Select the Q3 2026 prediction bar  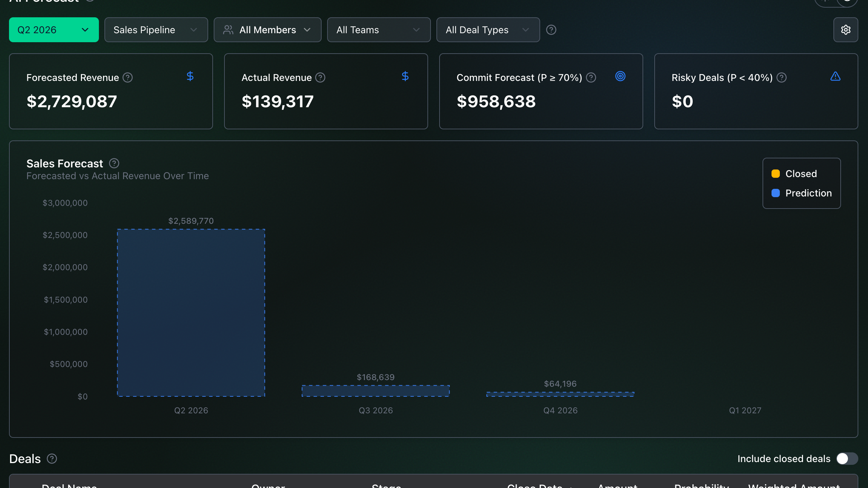coord(376,391)
